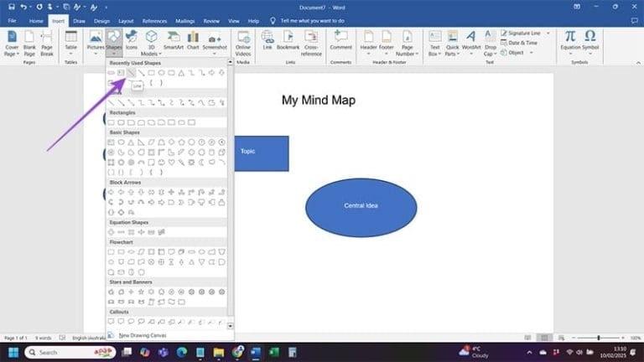The width and height of the screenshot is (644, 362).
Task: Pick the 5-point star in Stars and Banners
Action: (x=141, y=292)
